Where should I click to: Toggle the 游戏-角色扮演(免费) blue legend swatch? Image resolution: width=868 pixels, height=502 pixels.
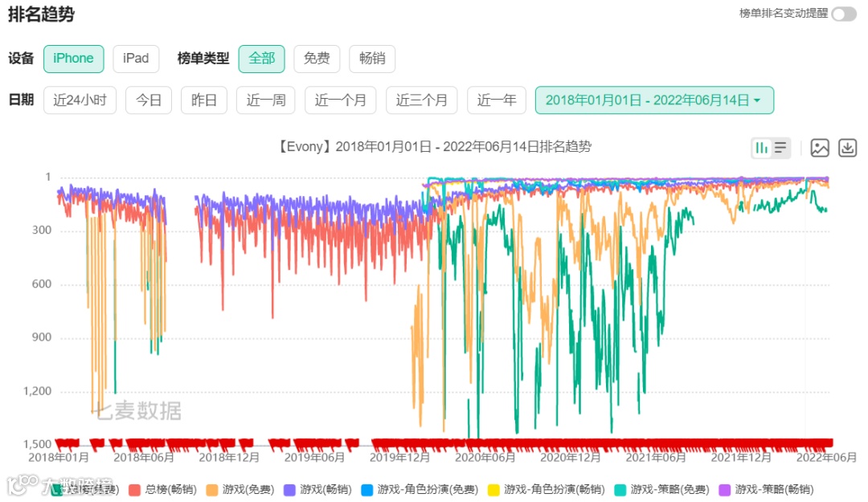[367, 490]
